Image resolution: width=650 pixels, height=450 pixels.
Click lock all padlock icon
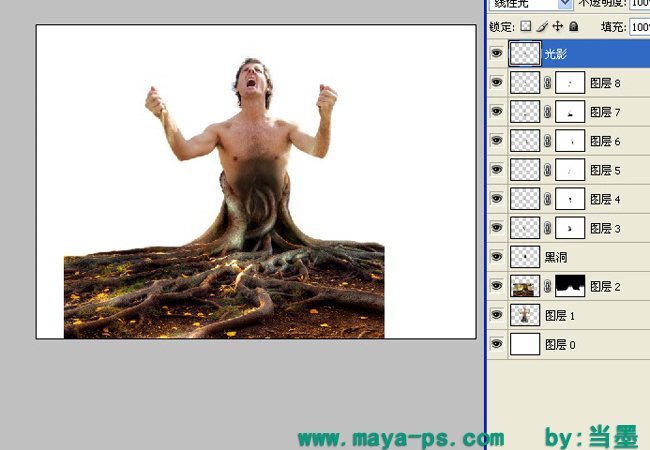click(574, 27)
